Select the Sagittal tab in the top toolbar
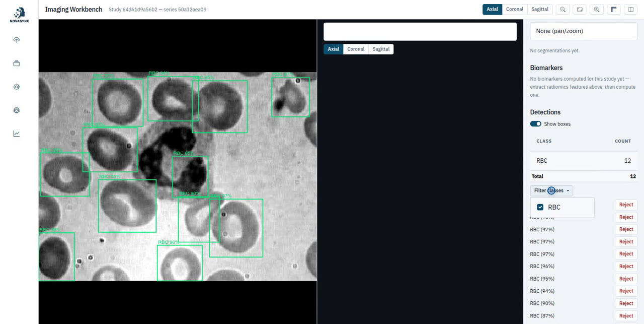644x324 pixels. [x=540, y=10]
